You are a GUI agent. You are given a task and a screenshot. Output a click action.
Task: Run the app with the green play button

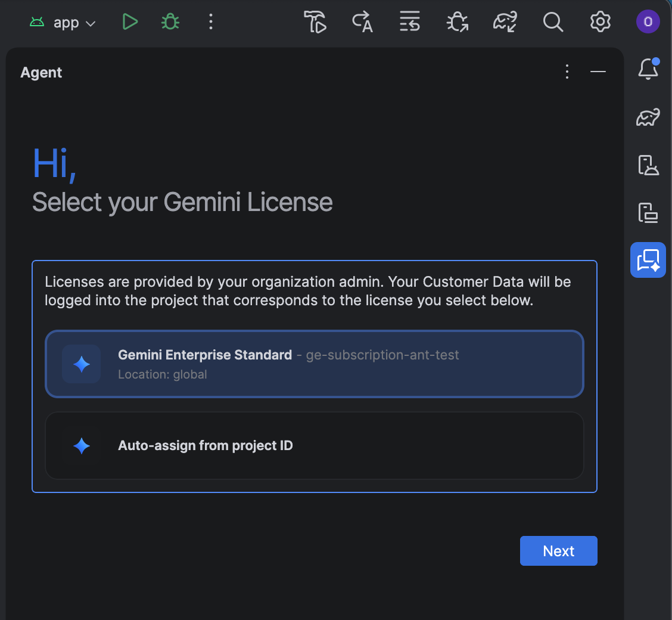(129, 22)
